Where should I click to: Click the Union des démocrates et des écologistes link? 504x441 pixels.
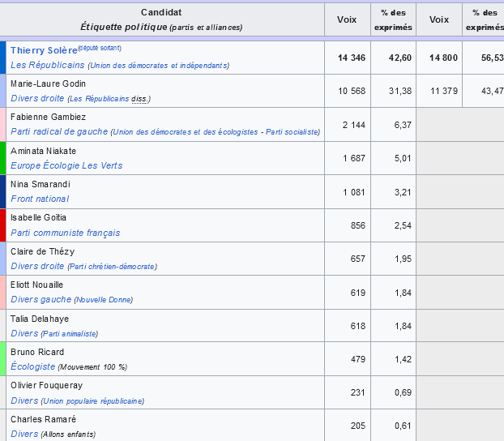(x=186, y=132)
